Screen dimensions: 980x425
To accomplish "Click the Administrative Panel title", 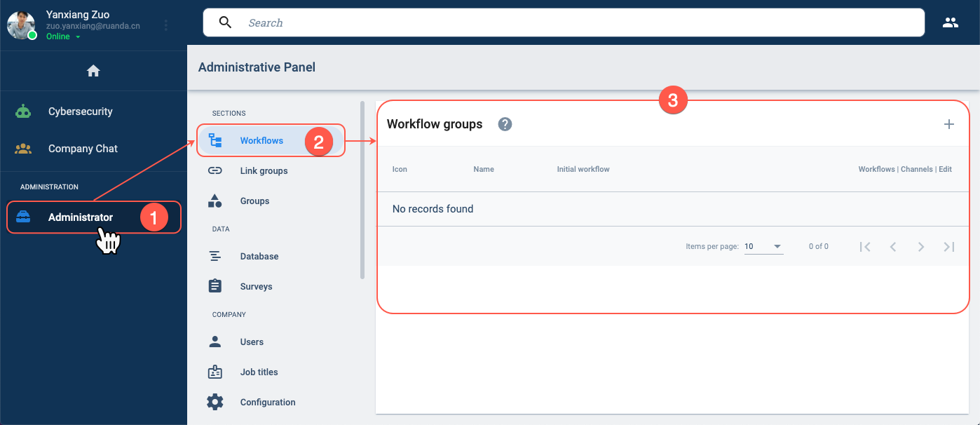I will pos(257,67).
